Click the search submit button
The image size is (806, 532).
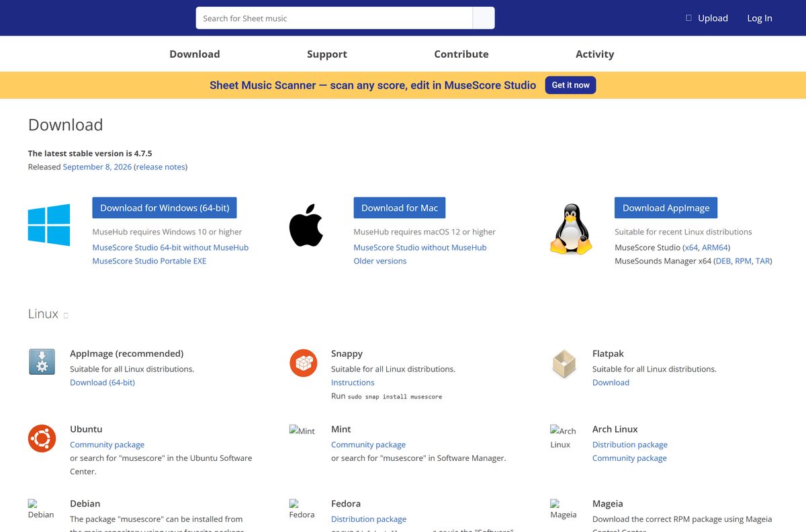coord(484,18)
